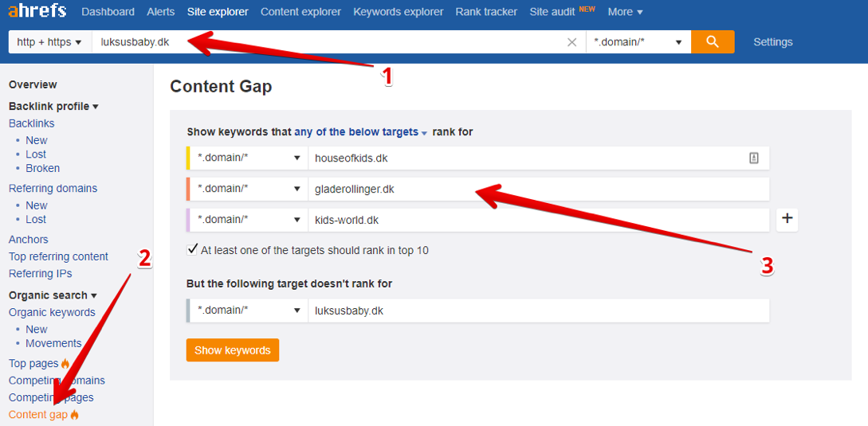The height and width of the screenshot is (426, 868).
Task: Open Organic keywords report
Action: (52, 312)
